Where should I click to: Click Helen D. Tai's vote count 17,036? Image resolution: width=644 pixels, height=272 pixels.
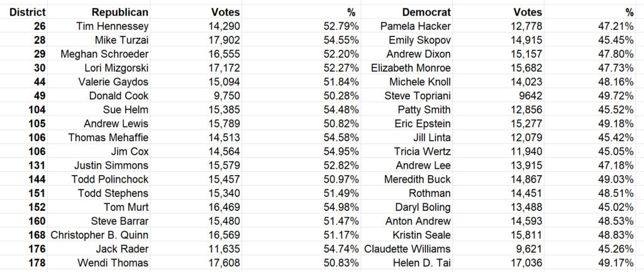click(x=498, y=263)
